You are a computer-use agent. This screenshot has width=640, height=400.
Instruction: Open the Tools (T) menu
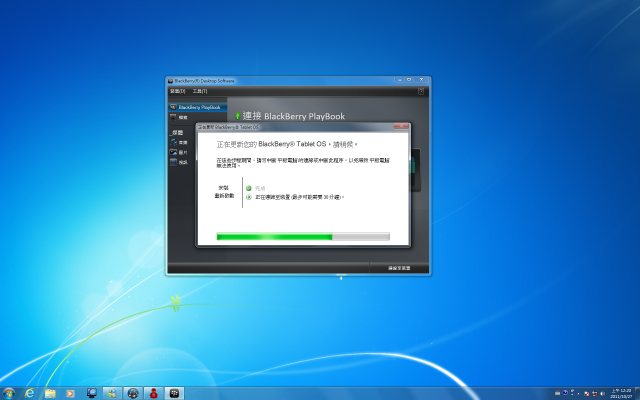(200, 91)
